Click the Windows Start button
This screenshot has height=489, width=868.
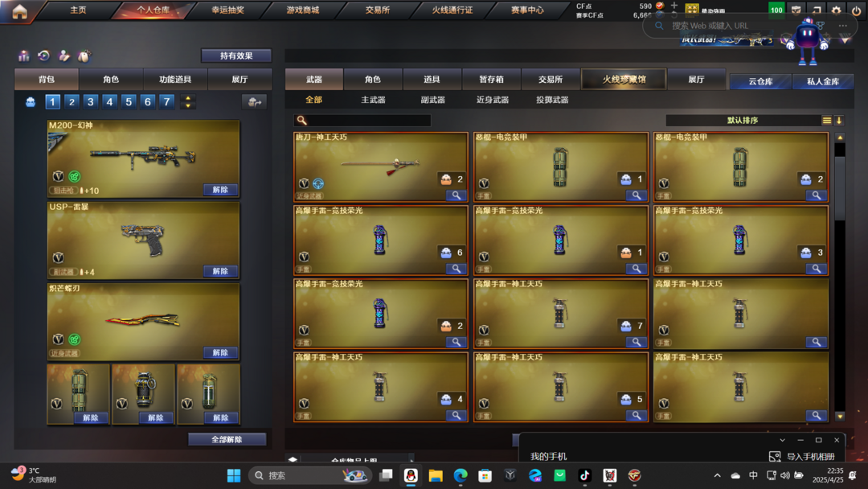tap(234, 475)
